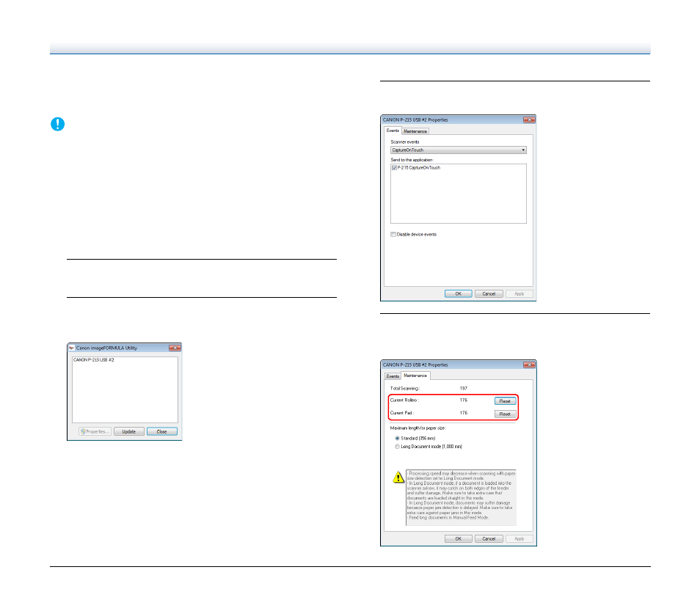Viewport: 700px width, 600px height.
Task: Switch to Maintenance tab in Scanner events dialog
Action: (415, 131)
